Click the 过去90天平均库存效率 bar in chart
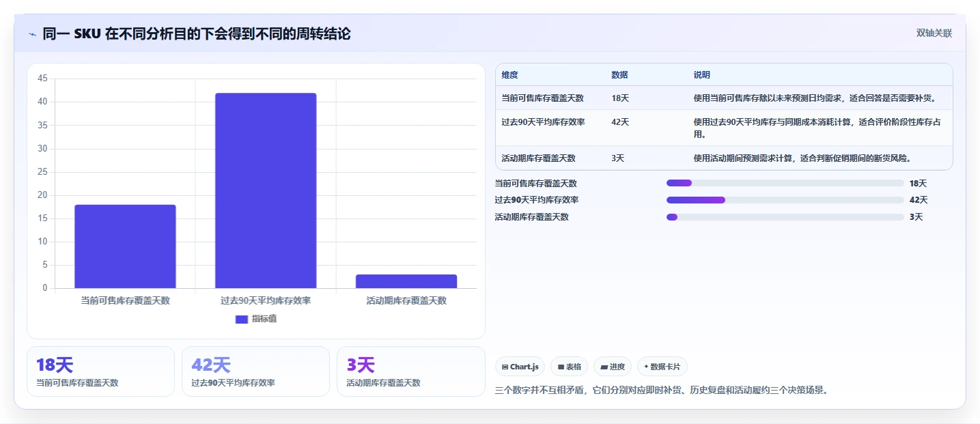Image resolution: width=980 pixels, height=424 pixels. [266, 190]
